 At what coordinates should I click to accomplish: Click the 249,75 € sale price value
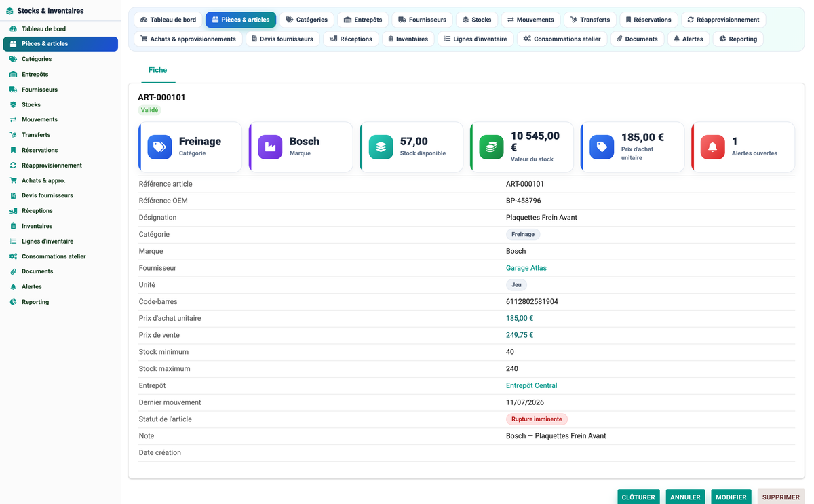pyautogui.click(x=520, y=335)
